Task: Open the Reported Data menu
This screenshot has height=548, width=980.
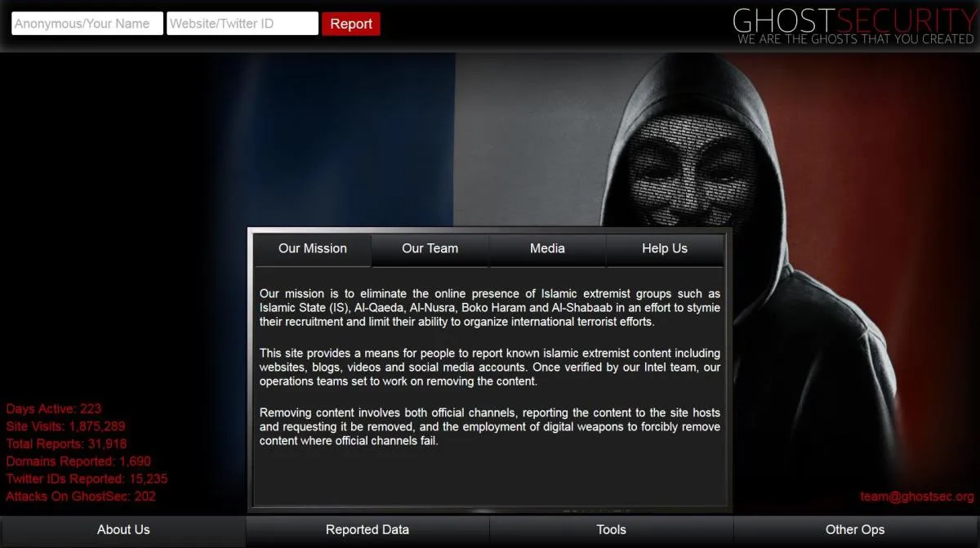Action: tap(367, 530)
